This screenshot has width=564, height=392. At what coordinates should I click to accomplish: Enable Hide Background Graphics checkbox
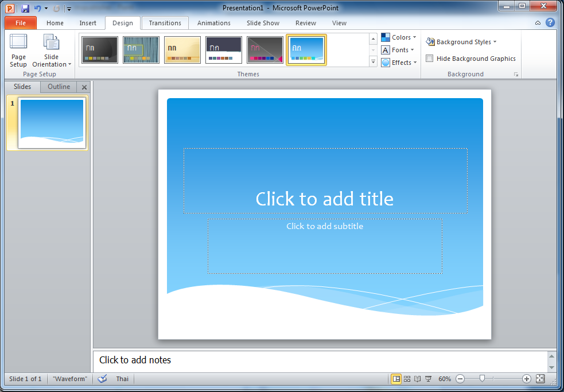coord(430,59)
